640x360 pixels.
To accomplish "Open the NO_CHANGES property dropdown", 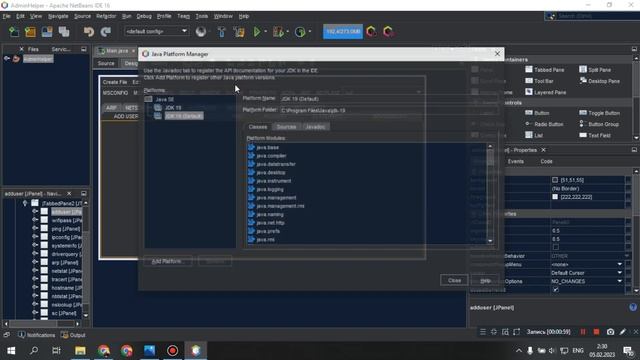I will (620, 281).
